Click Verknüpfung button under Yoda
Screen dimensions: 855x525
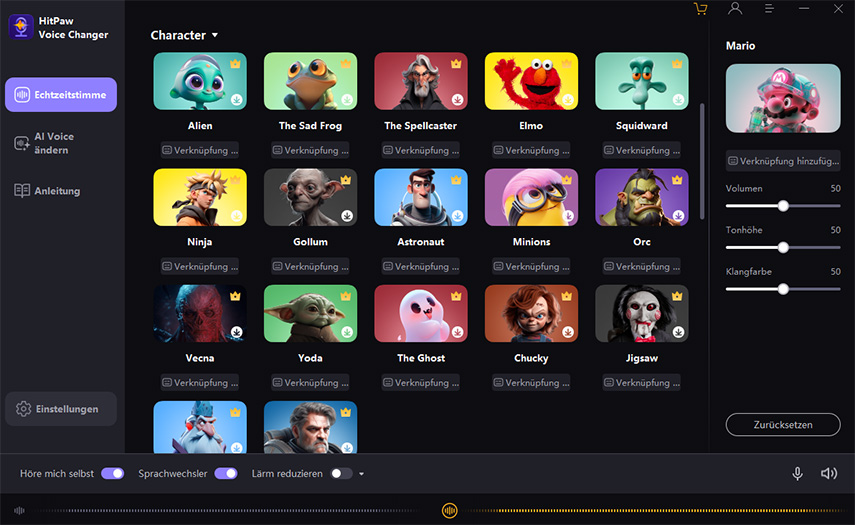click(x=310, y=382)
